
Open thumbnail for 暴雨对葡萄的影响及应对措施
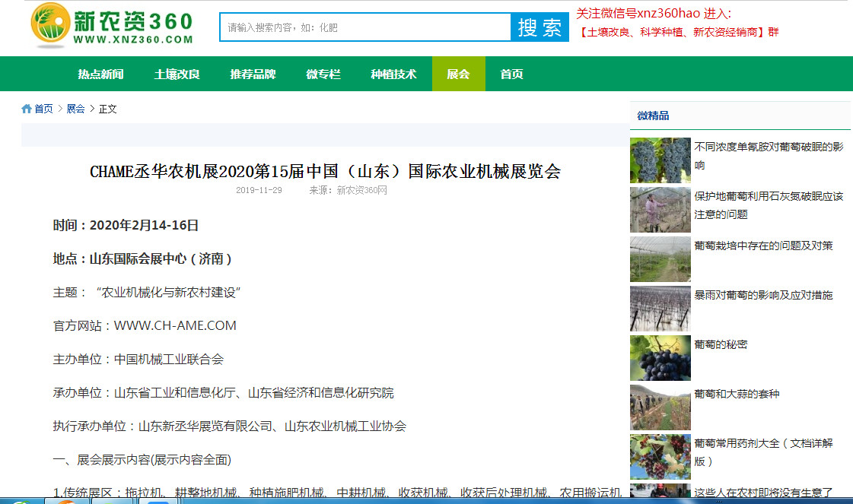pyautogui.click(x=660, y=309)
